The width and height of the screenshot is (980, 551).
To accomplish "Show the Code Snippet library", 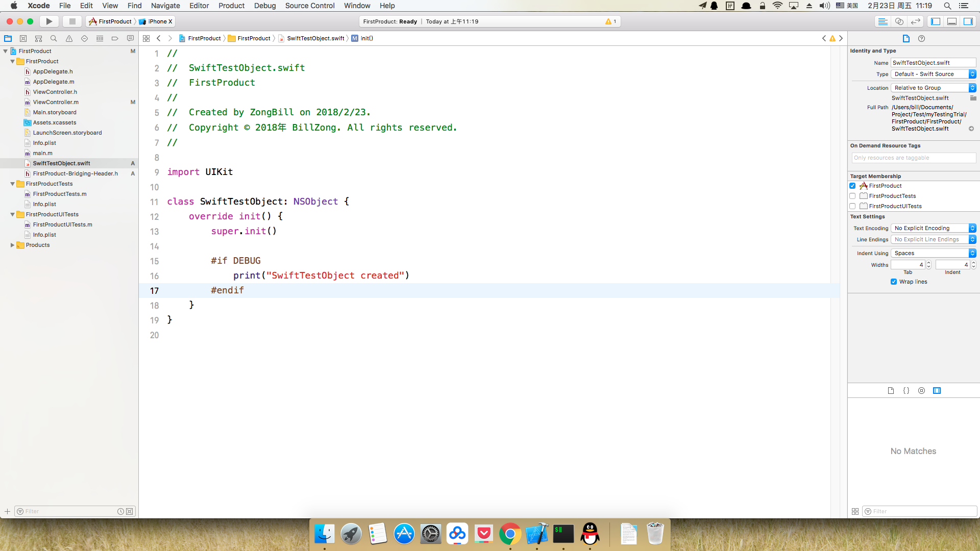I will click(906, 390).
